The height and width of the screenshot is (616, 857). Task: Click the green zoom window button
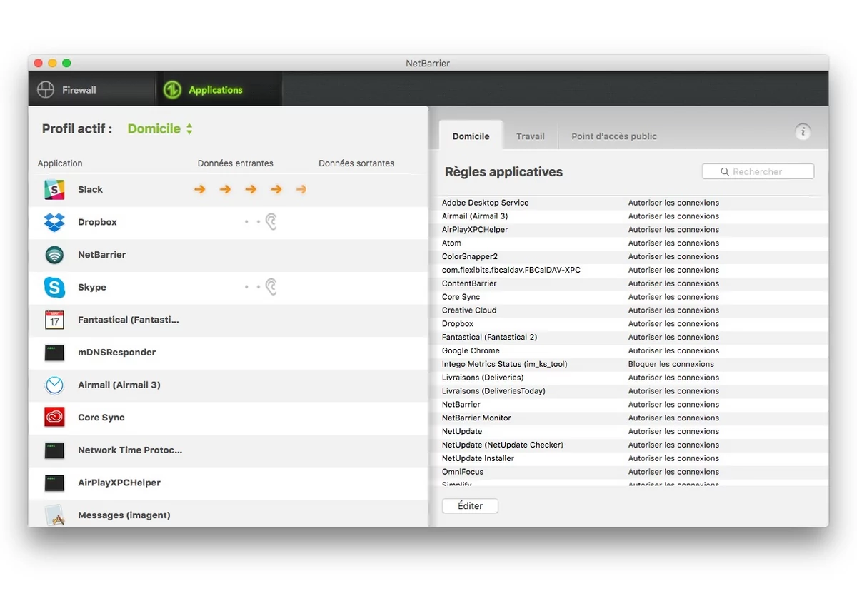(66, 63)
